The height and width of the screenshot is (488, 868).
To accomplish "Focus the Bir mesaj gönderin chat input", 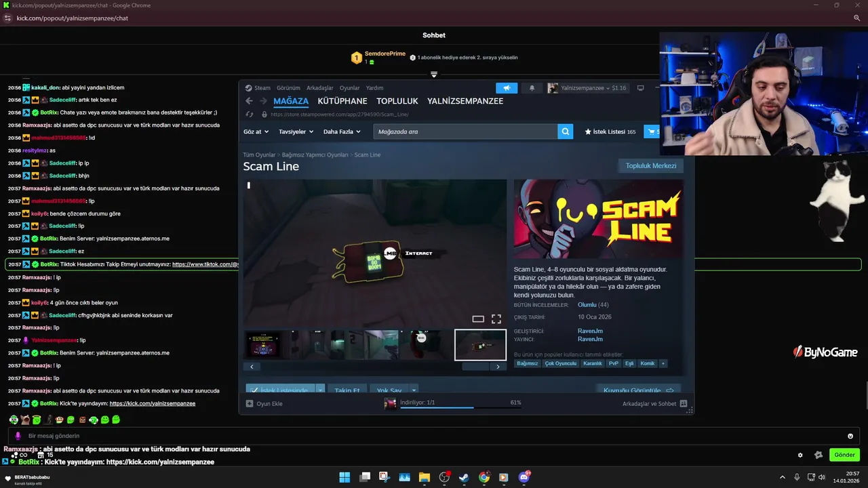I will pos(433,436).
